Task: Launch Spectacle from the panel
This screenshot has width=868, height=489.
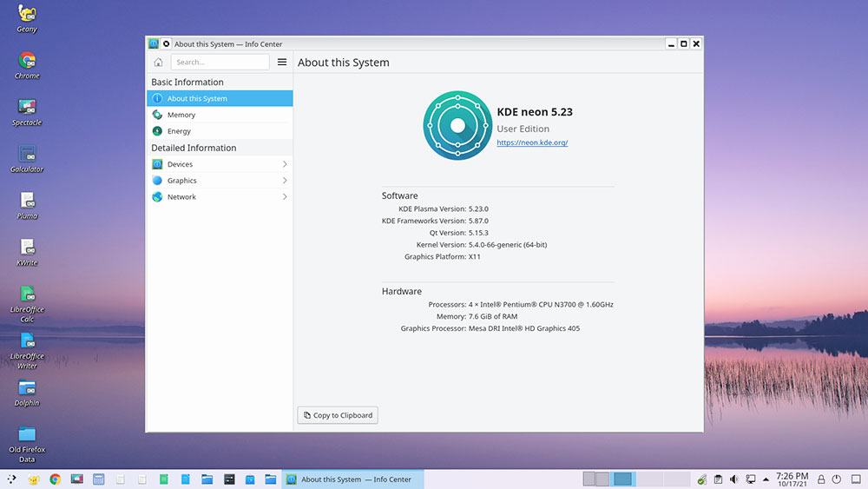Action: click(77, 479)
